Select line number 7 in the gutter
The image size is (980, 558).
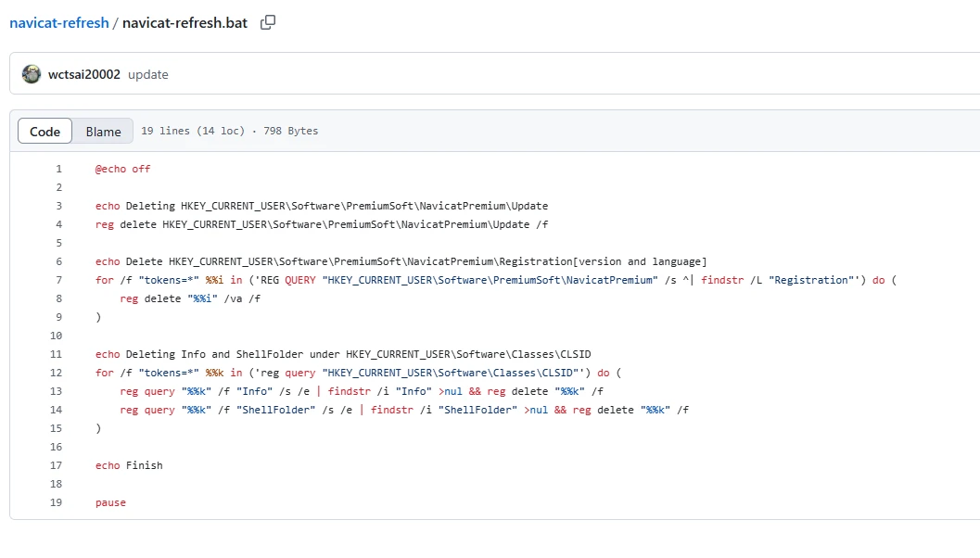58,280
